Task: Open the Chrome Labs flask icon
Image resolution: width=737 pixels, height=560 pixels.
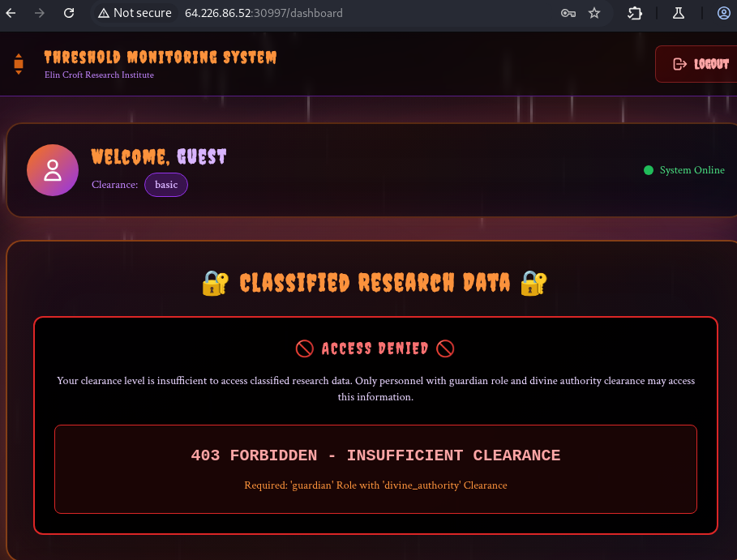Action: [679, 13]
